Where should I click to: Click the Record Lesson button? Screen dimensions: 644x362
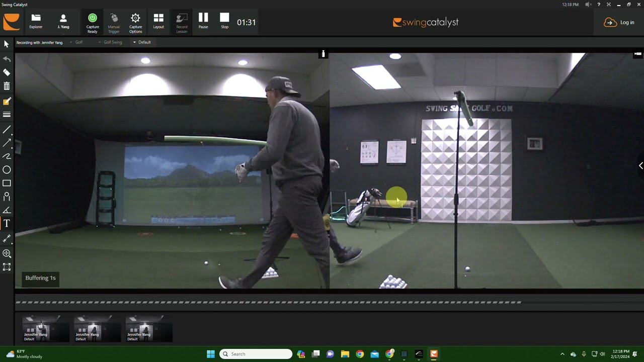tap(182, 23)
